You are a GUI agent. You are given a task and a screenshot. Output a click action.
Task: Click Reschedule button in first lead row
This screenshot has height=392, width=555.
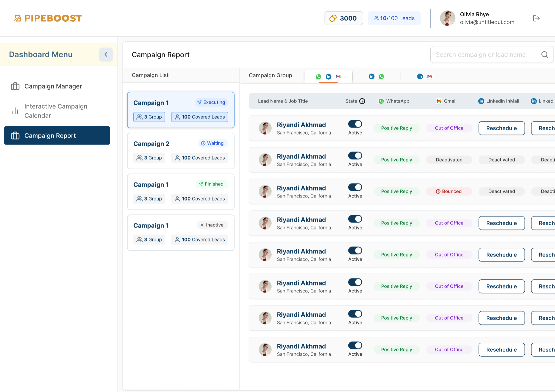pos(502,128)
